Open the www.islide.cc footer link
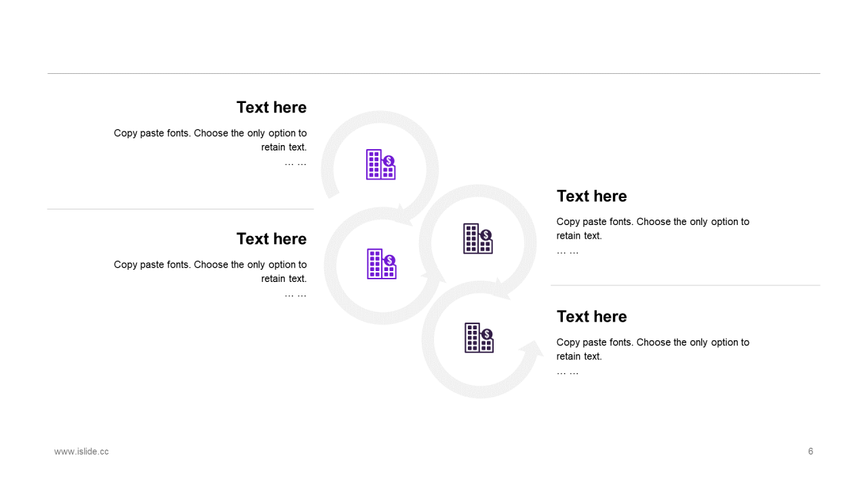The height and width of the screenshot is (488, 868). pos(81,451)
